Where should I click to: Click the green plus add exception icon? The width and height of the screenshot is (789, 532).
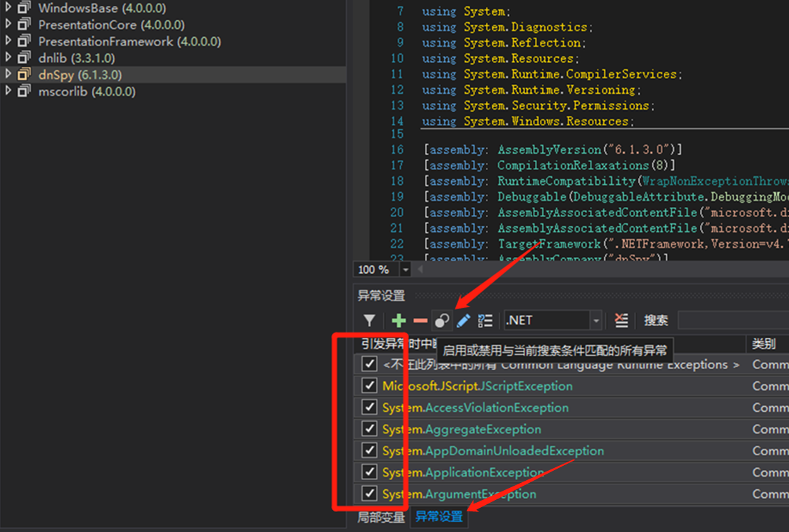398,320
